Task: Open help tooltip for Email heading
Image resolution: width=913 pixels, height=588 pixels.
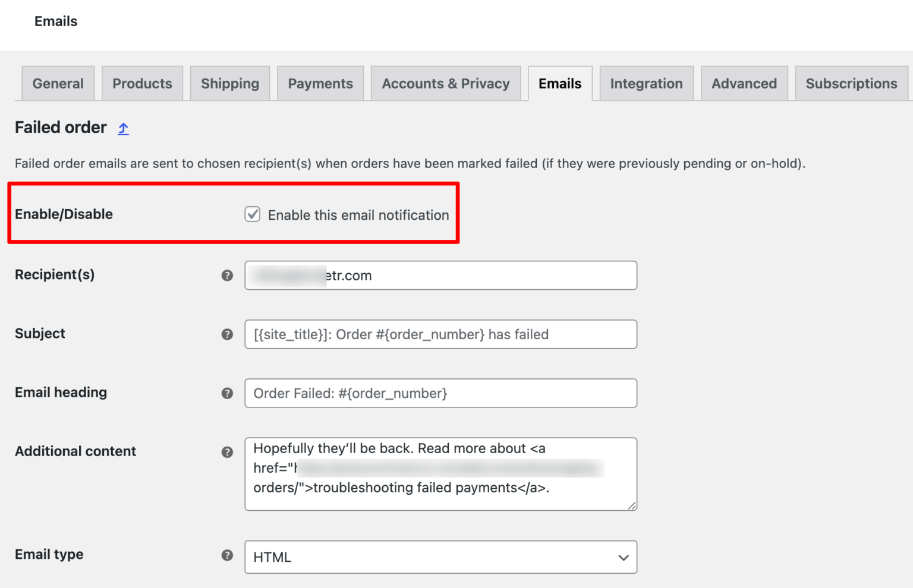Action: coord(227,393)
